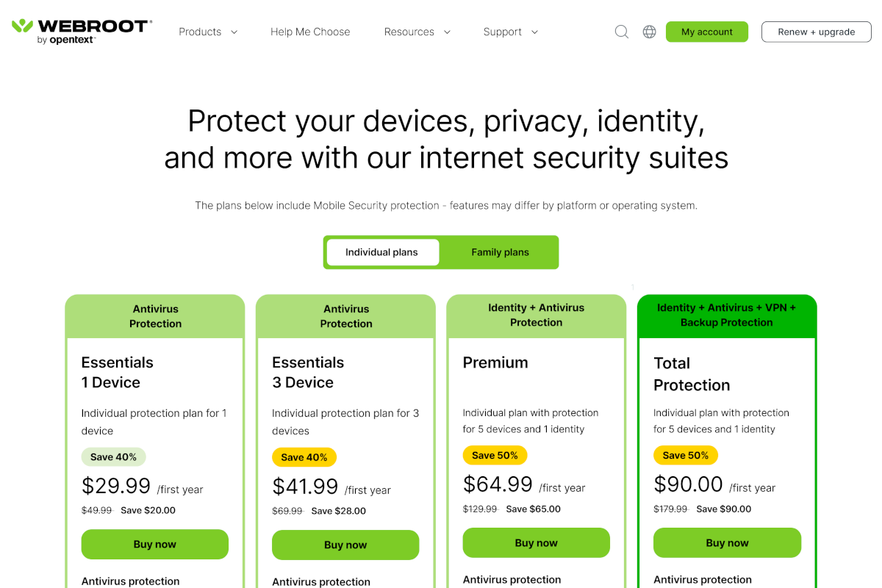
Task: Expand the Resources navigation dropdown
Action: click(x=417, y=32)
